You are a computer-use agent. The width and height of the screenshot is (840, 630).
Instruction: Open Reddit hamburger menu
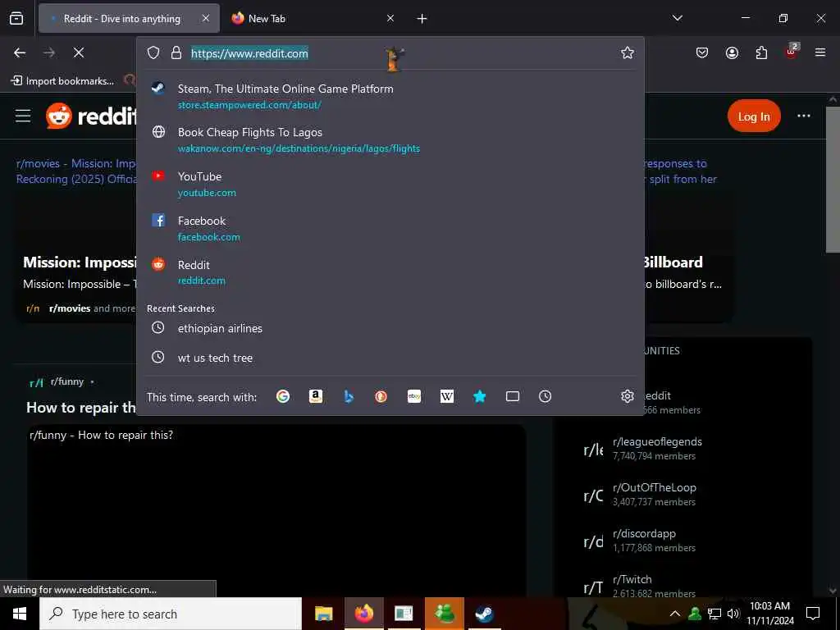23,116
